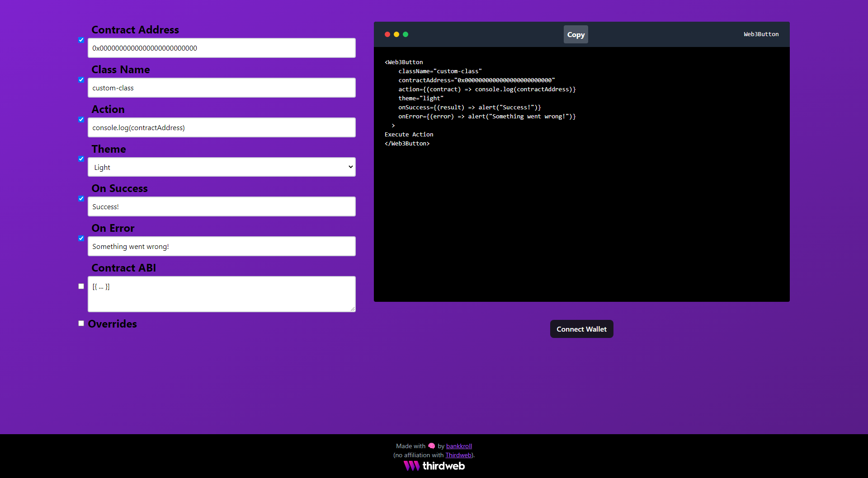This screenshot has width=868, height=478.
Task: Disable the On Success checkbox
Action: tap(81, 198)
